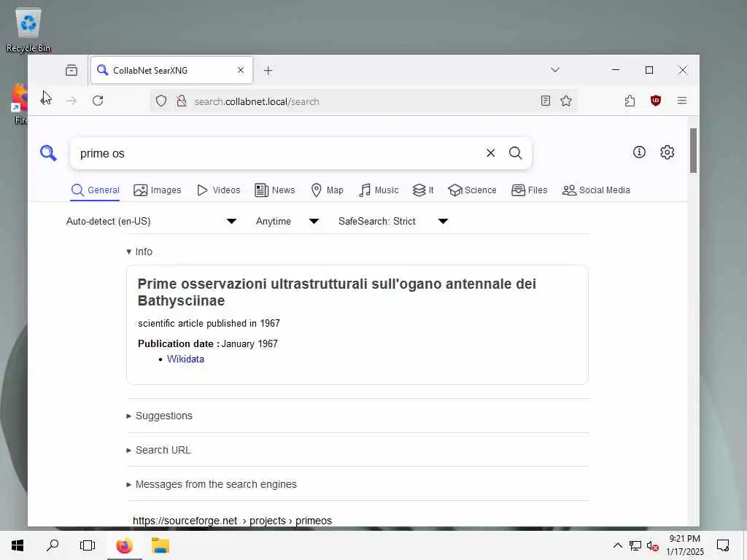
Task: Reload the page with refresh icon
Action: tap(98, 101)
